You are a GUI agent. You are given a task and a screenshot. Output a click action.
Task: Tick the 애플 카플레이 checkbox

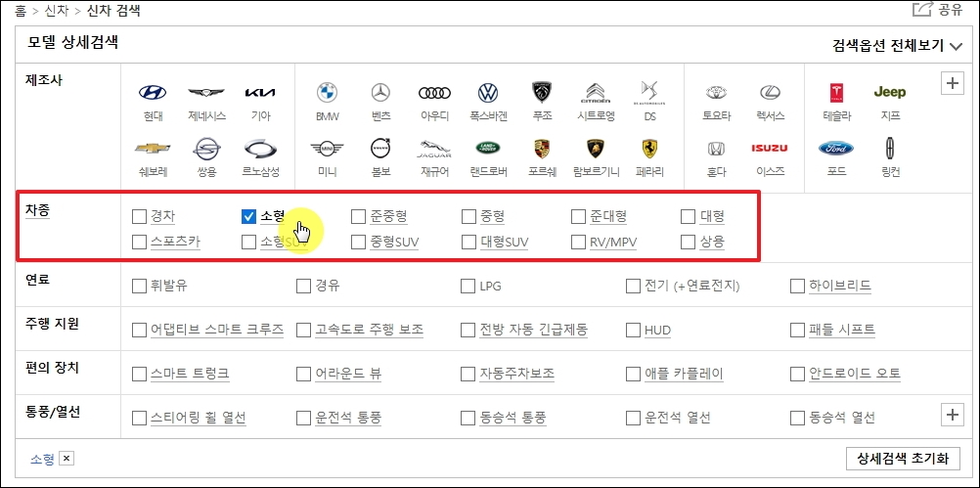633,374
